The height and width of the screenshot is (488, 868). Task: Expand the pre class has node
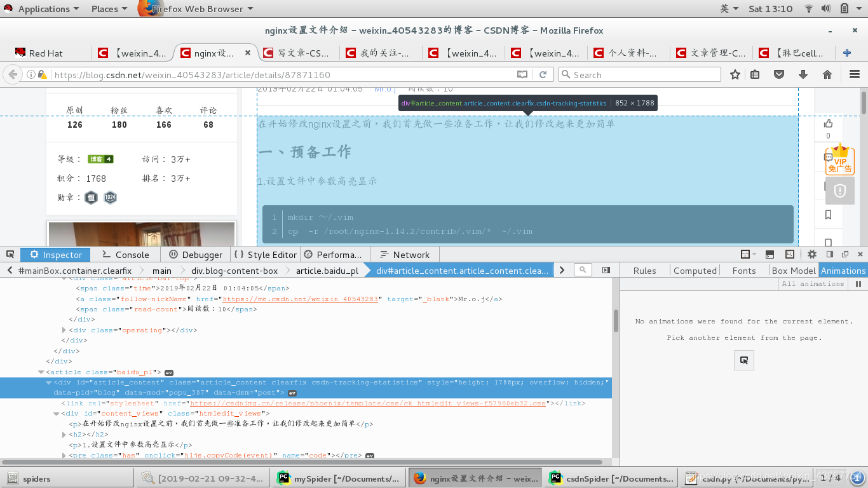tap(64, 456)
